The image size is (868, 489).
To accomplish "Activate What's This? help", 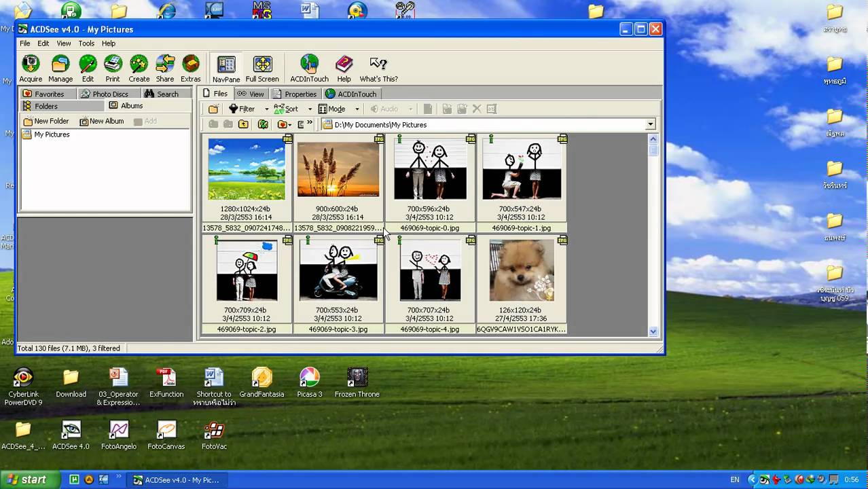I will tap(379, 69).
